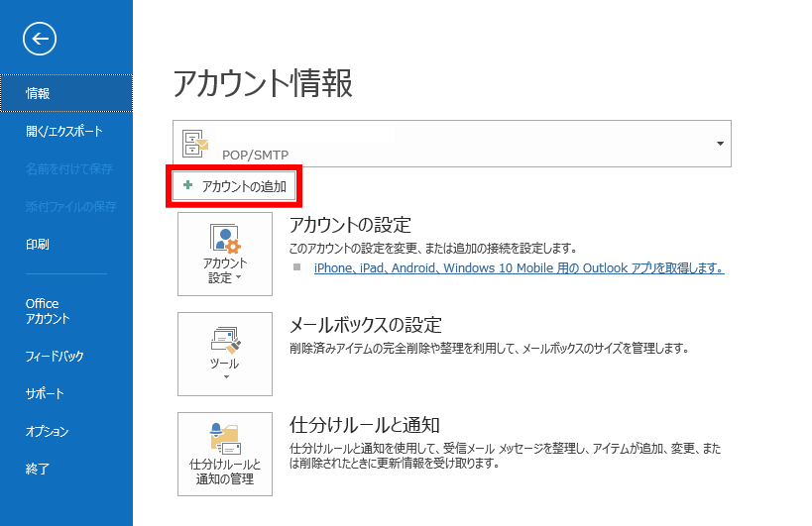Screen dimensions: 812x526
Task: Open オプション settings
Action: 66,431
